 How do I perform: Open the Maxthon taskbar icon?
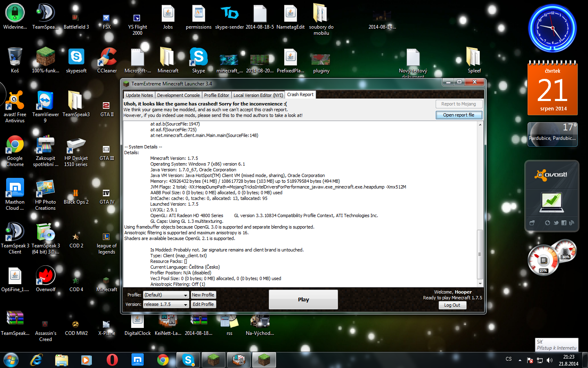pyautogui.click(x=138, y=360)
